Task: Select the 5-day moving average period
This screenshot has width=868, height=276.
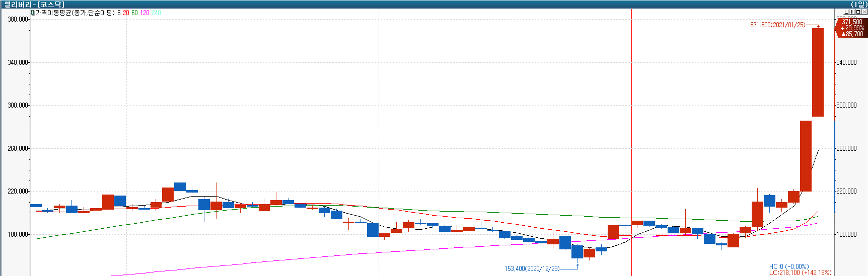Action: [x=119, y=13]
